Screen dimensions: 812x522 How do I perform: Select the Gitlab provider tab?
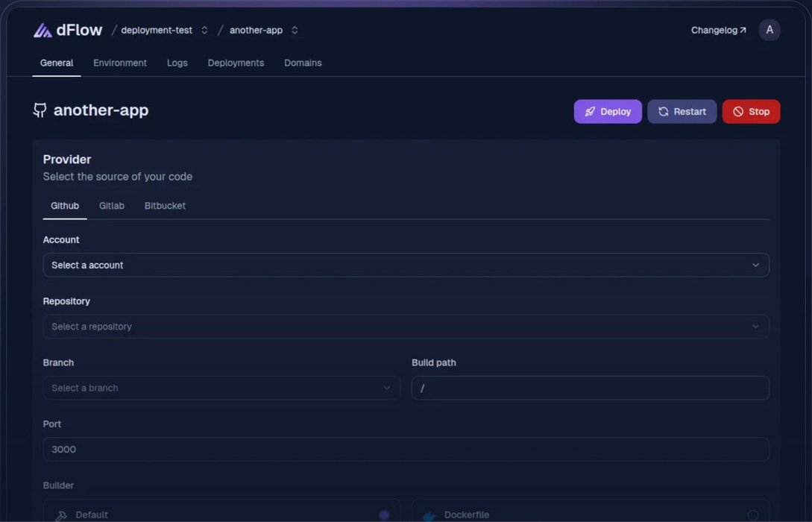(111, 206)
